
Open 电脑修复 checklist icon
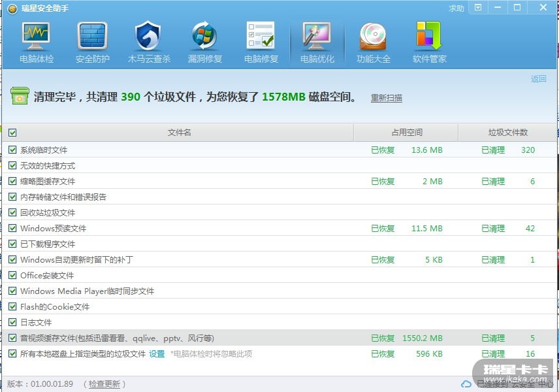261,36
